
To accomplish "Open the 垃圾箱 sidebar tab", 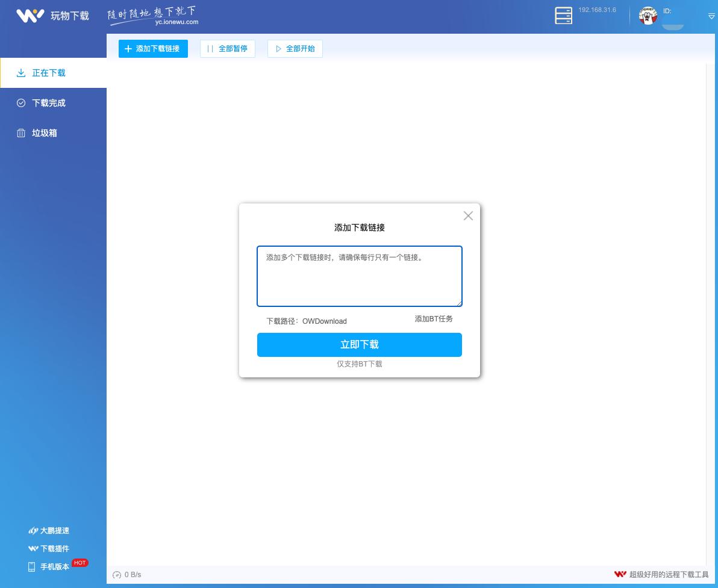I will tap(53, 133).
